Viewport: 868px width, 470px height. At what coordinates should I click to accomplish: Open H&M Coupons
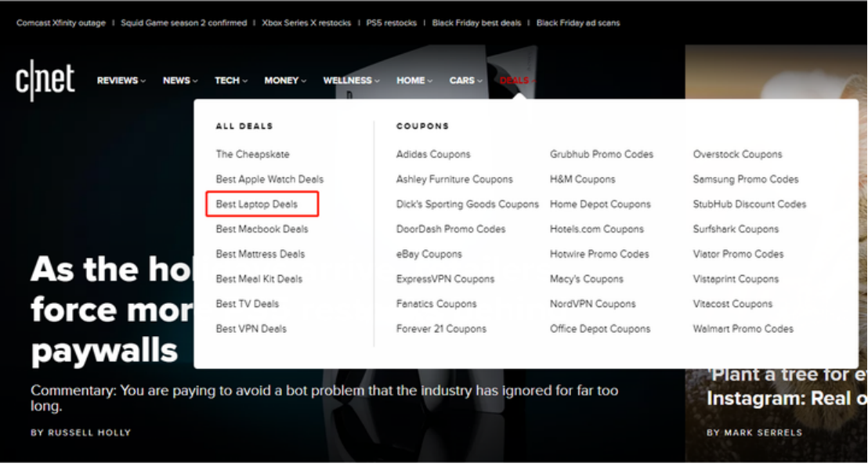click(582, 179)
